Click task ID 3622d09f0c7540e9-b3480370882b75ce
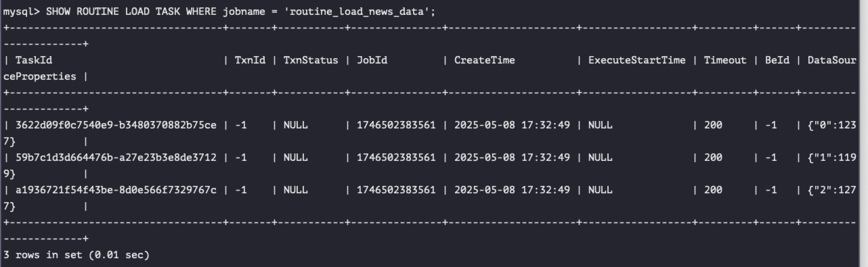 coord(116,126)
